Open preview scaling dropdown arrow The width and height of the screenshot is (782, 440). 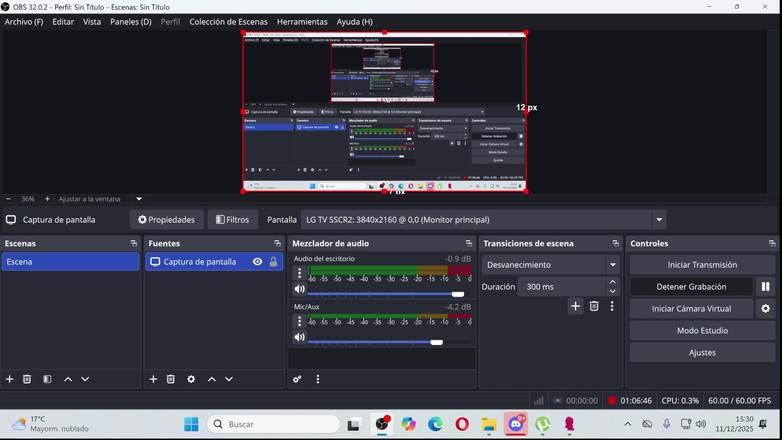[x=139, y=199]
